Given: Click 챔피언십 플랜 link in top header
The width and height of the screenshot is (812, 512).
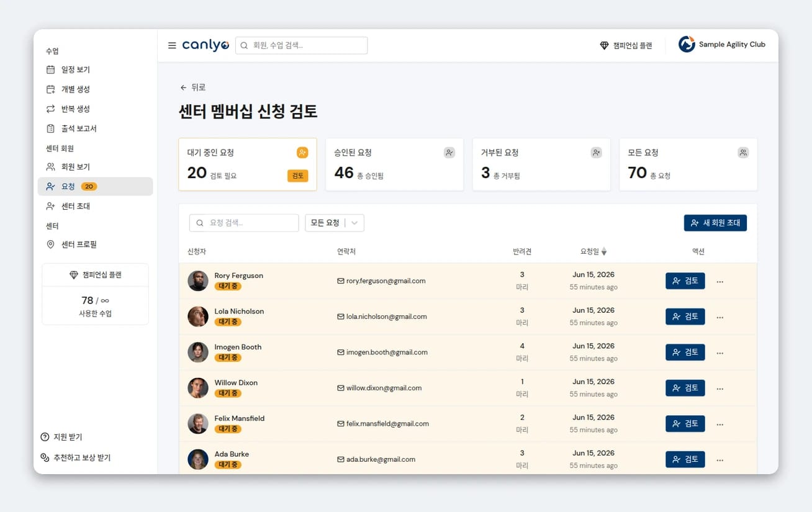Looking at the screenshot, I should pyautogui.click(x=626, y=45).
